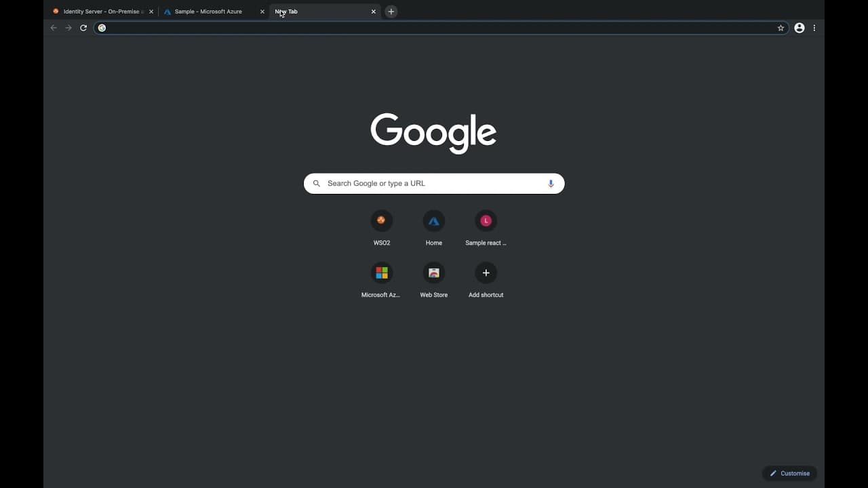This screenshot has height=488, width=868.
Task: Bookmark this page with the star icon
Action: 781,28
